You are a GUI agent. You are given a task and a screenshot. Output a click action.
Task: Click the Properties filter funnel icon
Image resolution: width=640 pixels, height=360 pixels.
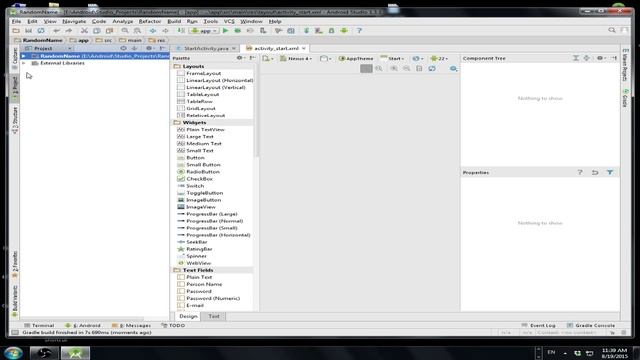coord(610,172)
